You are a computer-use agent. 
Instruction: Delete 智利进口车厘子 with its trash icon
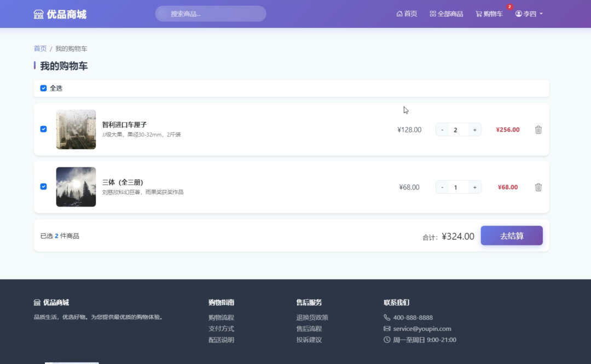coord(538,130)
